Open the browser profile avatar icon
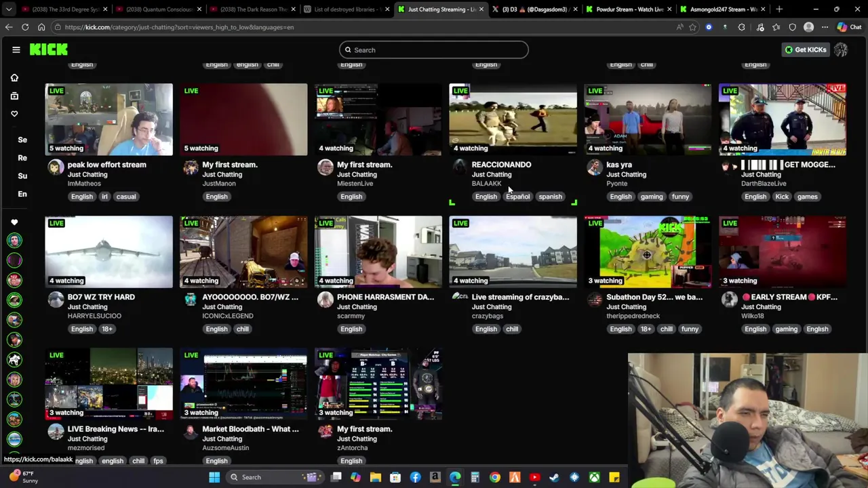The width and height of the screenshot is (868, 488). pyautogui.click(x=808, y=27)
